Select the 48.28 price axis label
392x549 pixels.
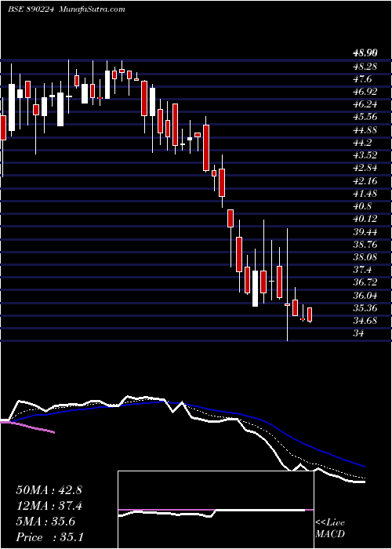tap(365, 66)
